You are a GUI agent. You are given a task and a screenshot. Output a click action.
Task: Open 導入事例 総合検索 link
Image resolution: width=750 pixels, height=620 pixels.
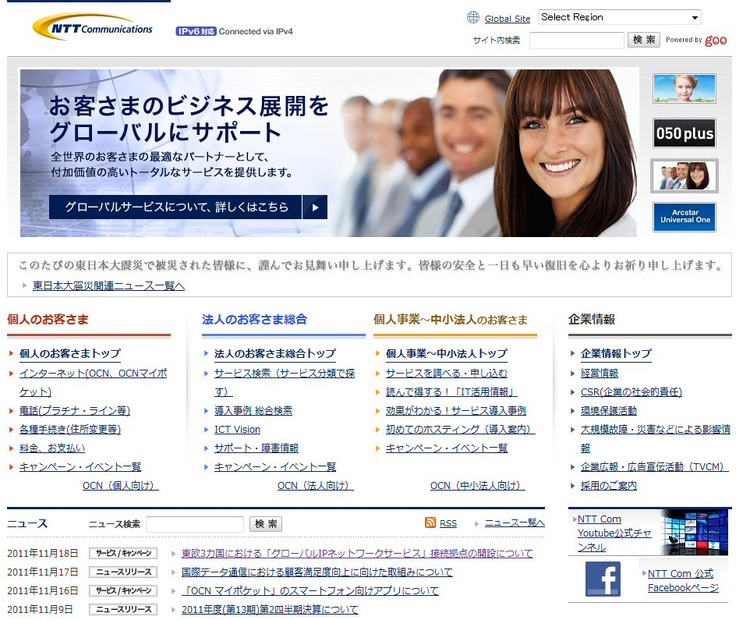(x=253, y=410)
